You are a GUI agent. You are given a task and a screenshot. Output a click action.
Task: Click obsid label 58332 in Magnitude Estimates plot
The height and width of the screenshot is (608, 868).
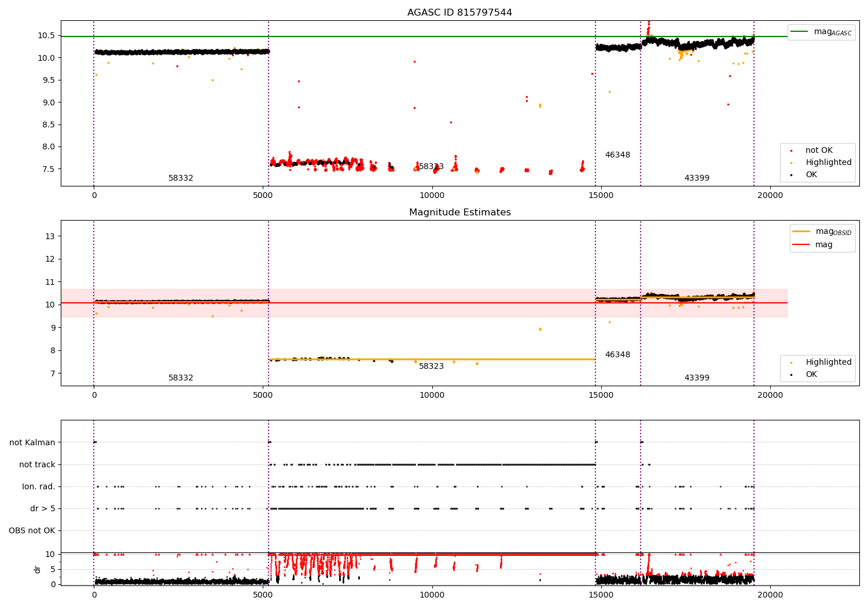[181, 378]
